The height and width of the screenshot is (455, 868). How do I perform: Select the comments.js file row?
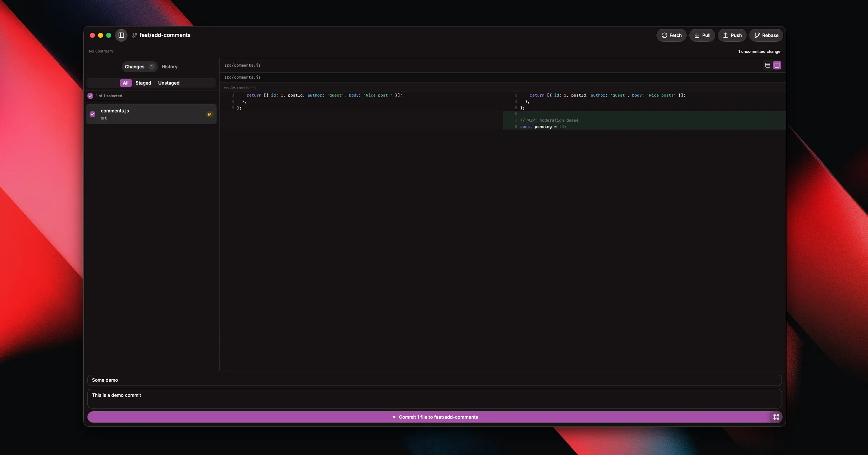(151, 114)
